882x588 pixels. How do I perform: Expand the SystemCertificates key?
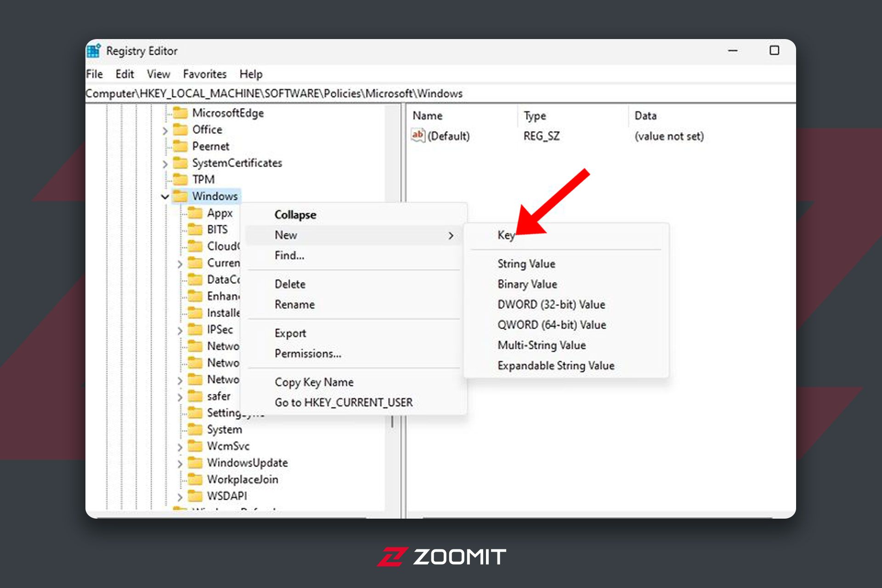point(165,164)
